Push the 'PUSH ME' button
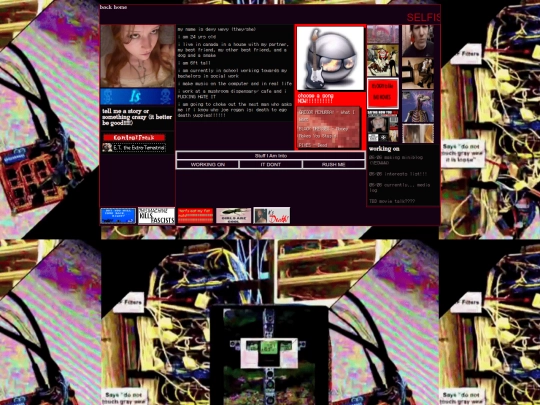 (x=334, y=165)
